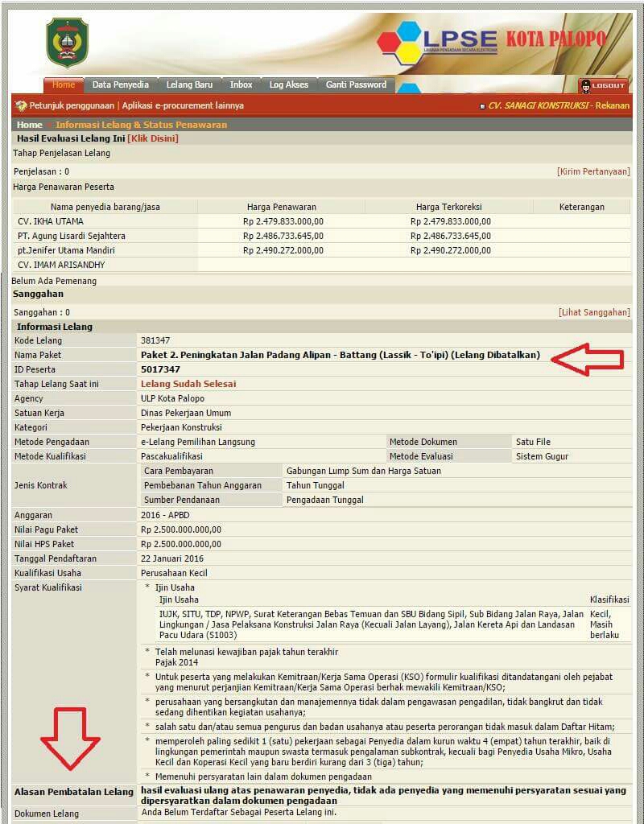Select the Log Akses tab
Image resolution: width=644 pixels, height=824 pixels.
[x=288, y=84]
